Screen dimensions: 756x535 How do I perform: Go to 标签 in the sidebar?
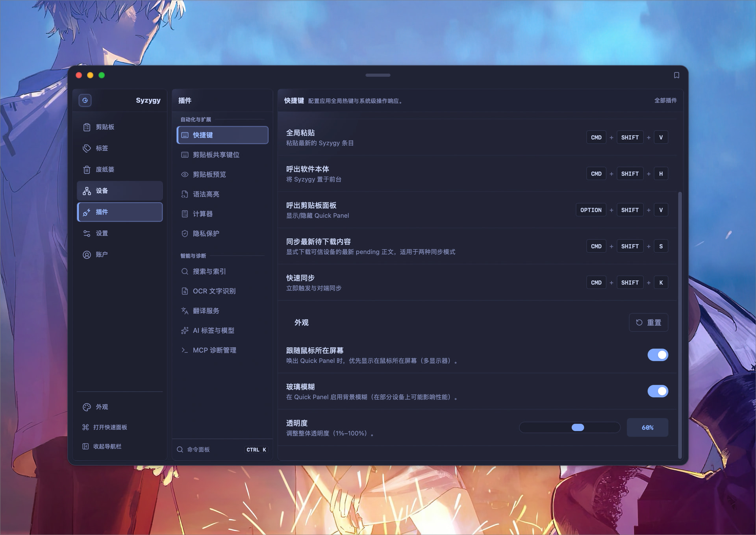click(x=120, y=148)
